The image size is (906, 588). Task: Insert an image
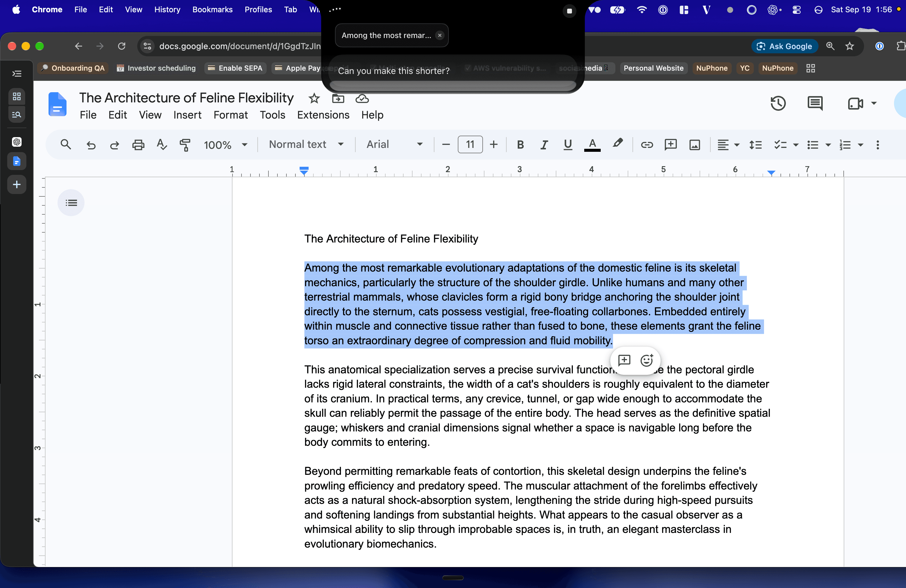pyautogui.click(x=695, y=145)
